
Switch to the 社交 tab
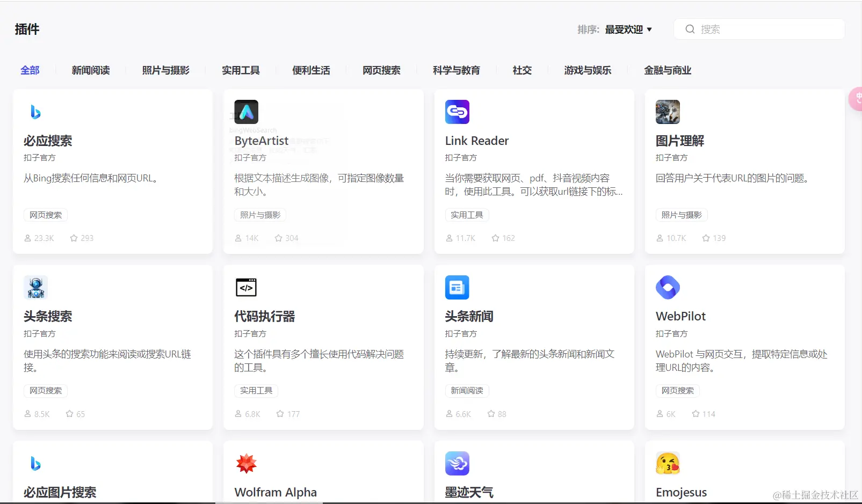pyautogui.click(x=522, y=70)
